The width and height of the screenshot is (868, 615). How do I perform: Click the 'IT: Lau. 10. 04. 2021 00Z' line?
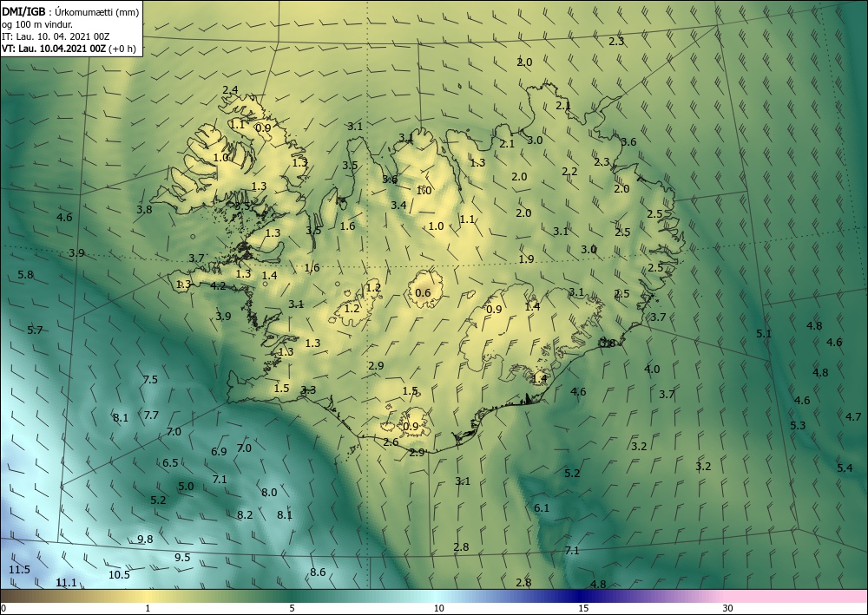pyautogui.click(x=56, y=36)
